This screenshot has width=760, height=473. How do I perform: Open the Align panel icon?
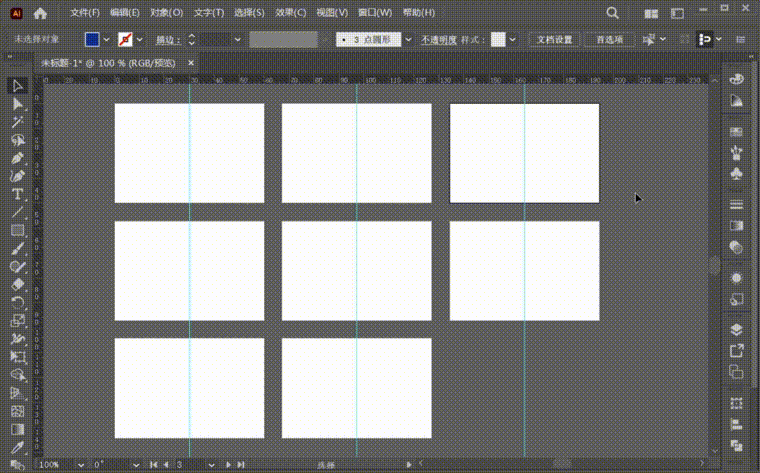pos(736,425)
